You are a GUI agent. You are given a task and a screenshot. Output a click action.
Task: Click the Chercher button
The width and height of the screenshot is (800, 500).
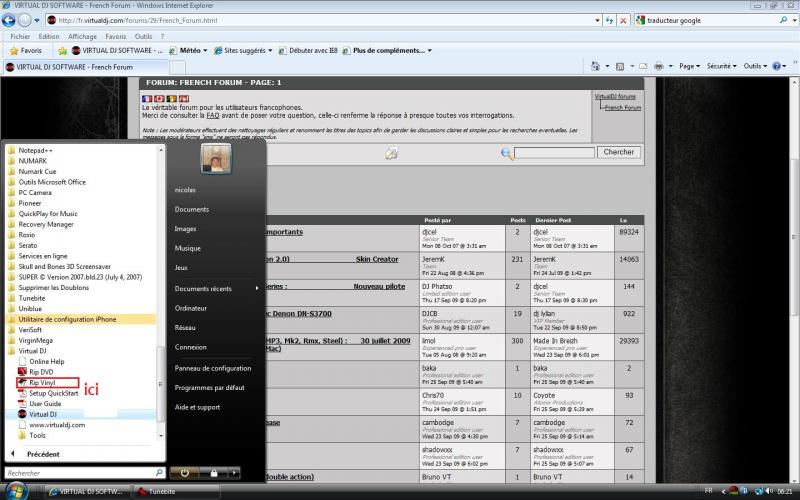tap(619, 152)
